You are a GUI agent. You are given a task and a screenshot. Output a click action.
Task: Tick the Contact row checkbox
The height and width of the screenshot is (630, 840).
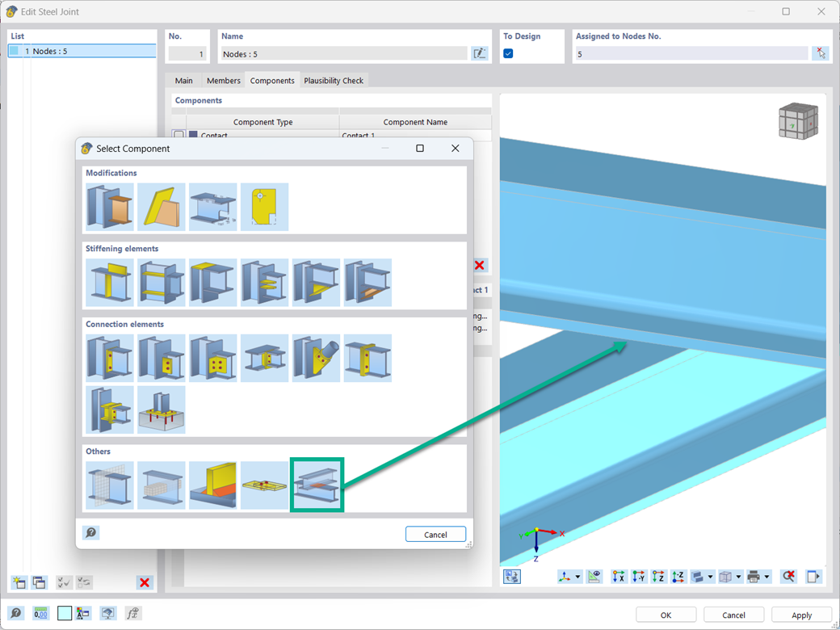(178, 134)
